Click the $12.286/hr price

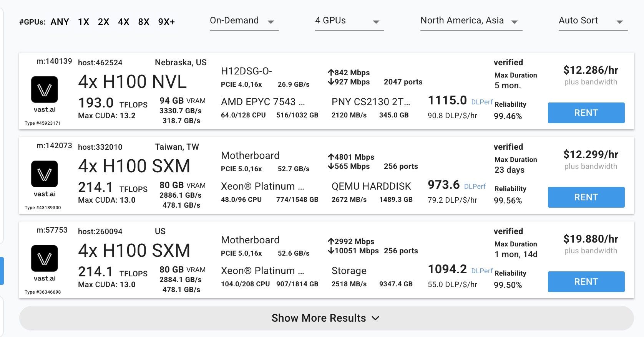pyautogui.click(x=591, y=70)
